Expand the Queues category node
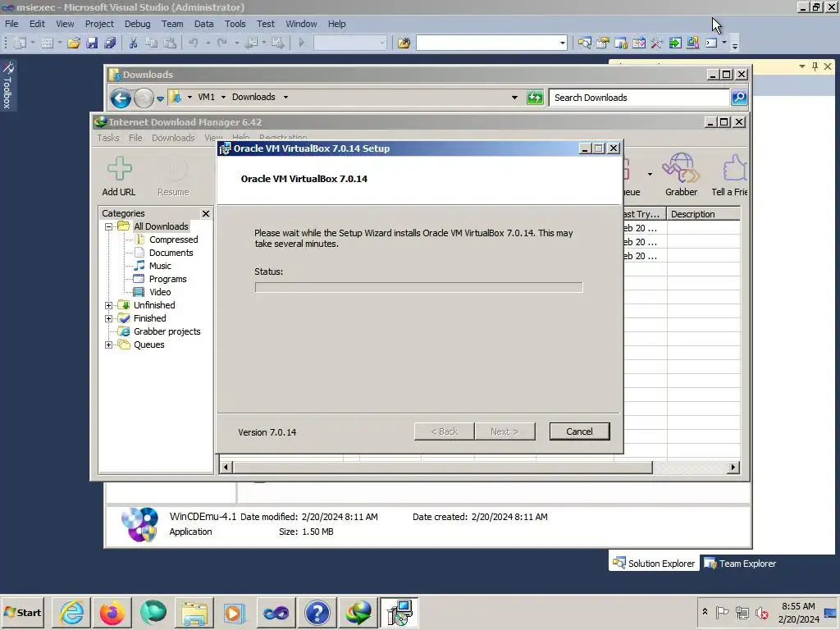 (109, 345)
